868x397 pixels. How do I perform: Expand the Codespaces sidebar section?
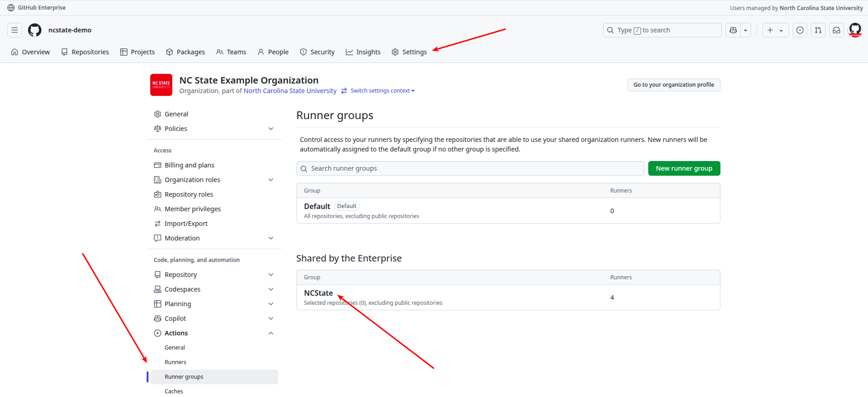point(270,289)
